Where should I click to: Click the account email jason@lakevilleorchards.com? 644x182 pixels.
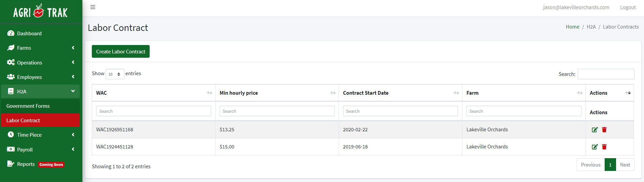point(576,7)
